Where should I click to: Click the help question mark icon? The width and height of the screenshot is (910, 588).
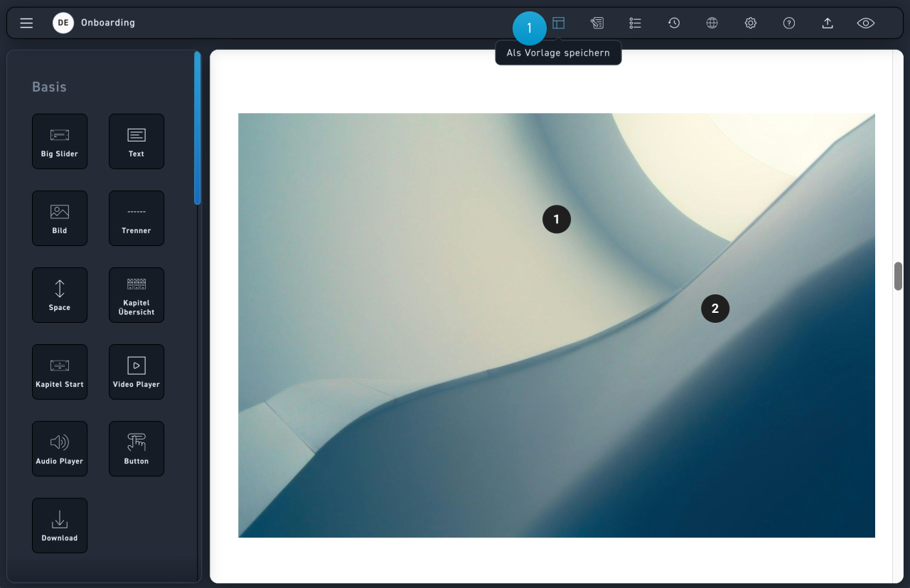[x=789, y=23]
